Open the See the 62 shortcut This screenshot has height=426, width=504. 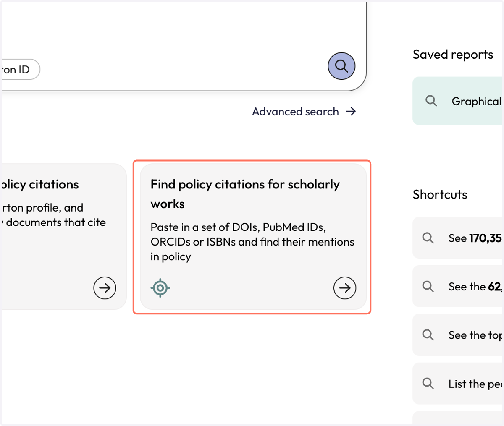[457, 286]
